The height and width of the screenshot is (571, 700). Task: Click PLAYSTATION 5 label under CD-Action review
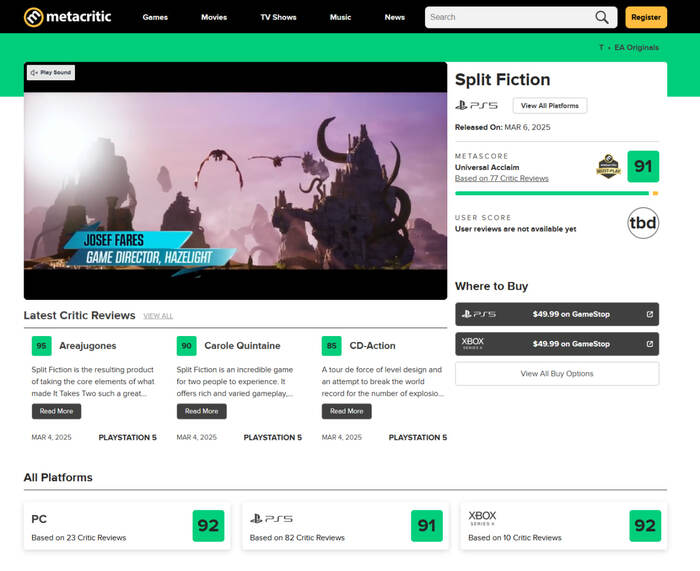(417, 438)
